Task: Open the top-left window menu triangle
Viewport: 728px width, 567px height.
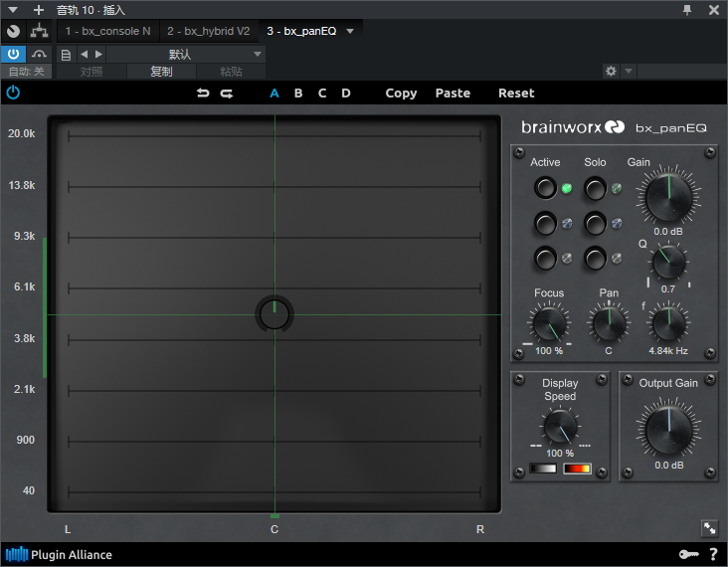Action: pyautogui.click(x=13, y=10)
